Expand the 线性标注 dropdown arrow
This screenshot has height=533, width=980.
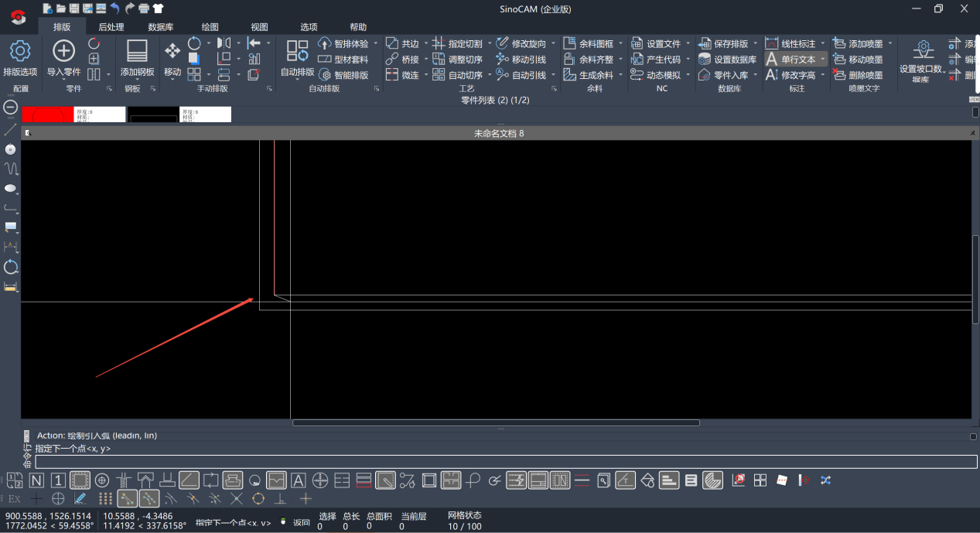click(822, 44)
